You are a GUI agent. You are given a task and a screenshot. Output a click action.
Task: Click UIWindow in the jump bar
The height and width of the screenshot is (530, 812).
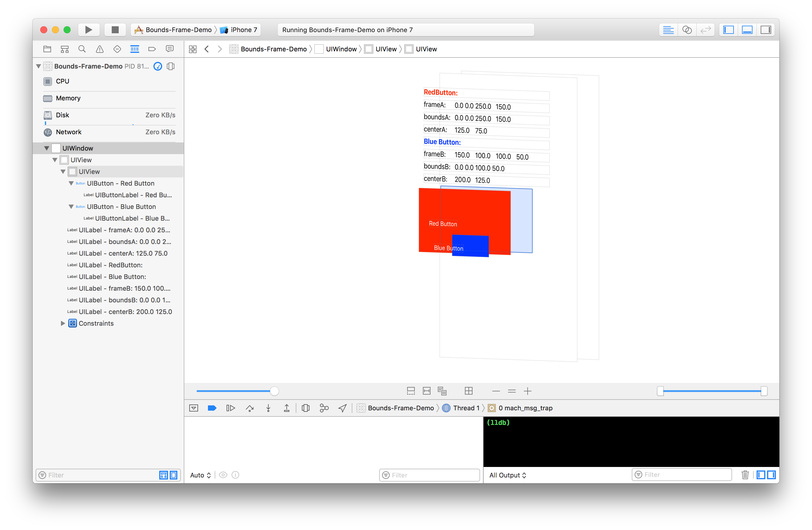[336, 49]
